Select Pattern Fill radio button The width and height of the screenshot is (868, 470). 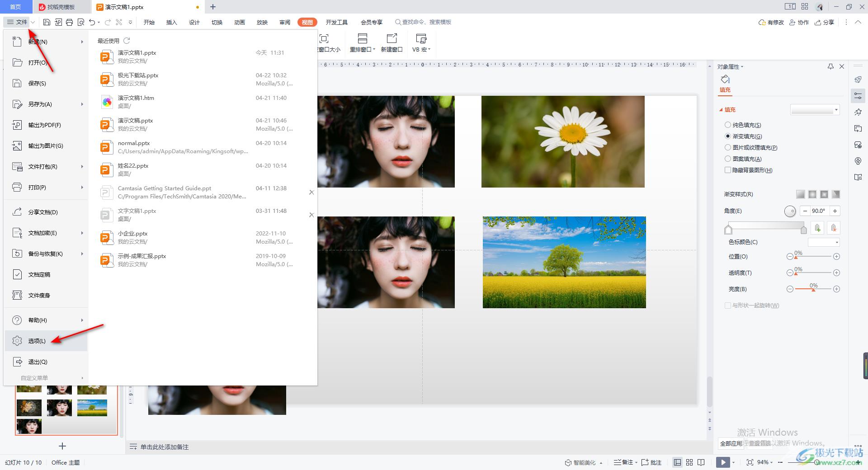point(728,159)
